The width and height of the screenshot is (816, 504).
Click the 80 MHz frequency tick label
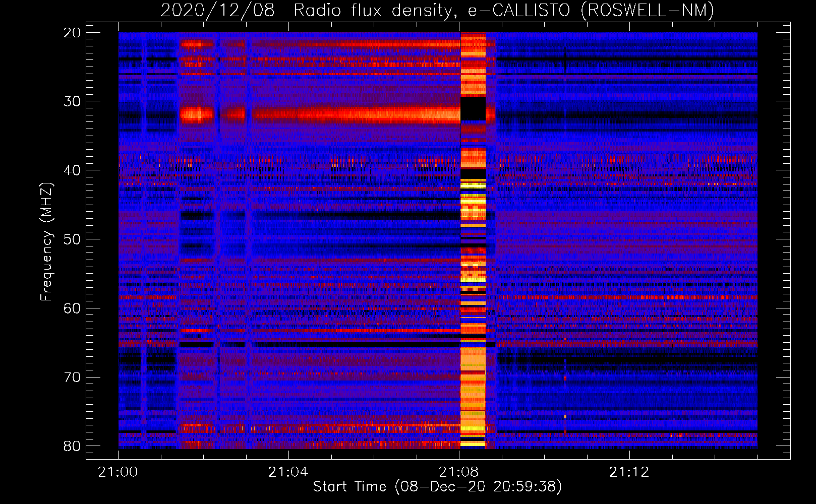pos(72,447)
